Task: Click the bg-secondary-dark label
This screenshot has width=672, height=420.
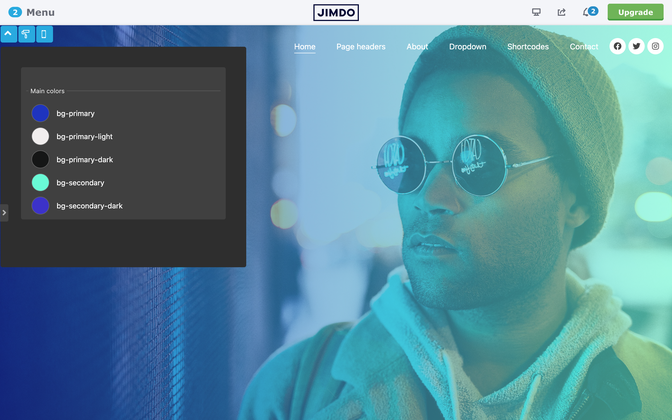Action: point(90,206)
